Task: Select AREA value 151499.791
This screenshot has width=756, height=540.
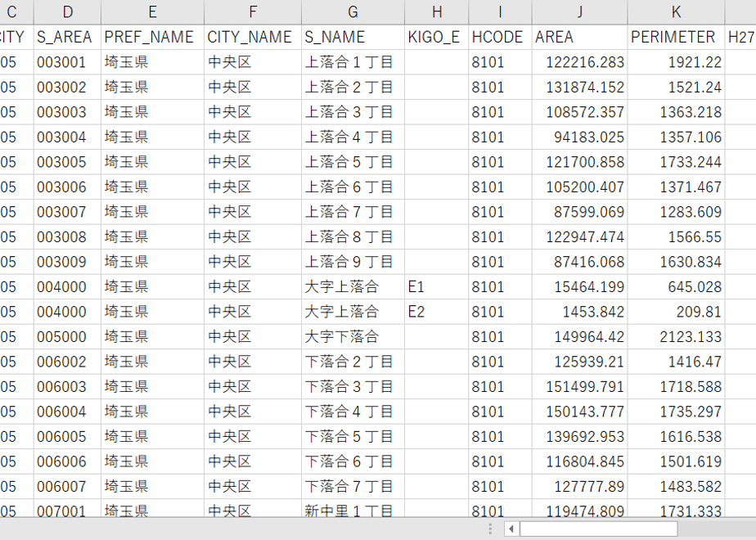Action: pos(580,387)
